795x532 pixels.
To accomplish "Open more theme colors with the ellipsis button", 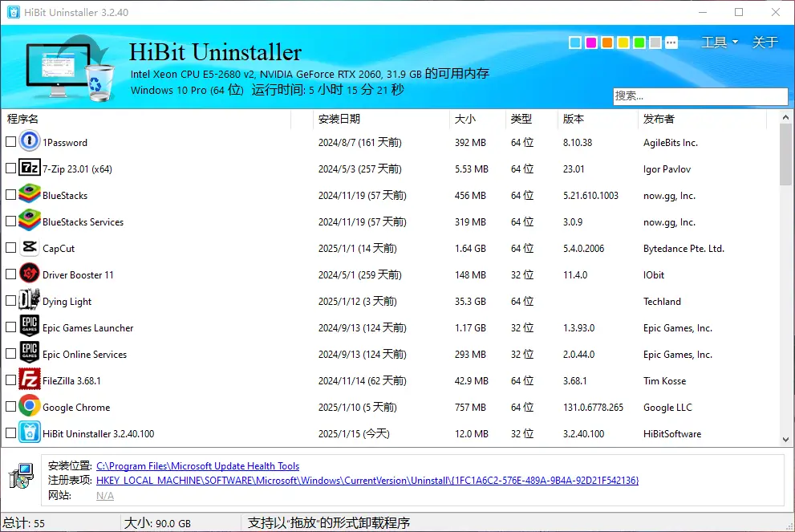I will click(x=671, y=43).
